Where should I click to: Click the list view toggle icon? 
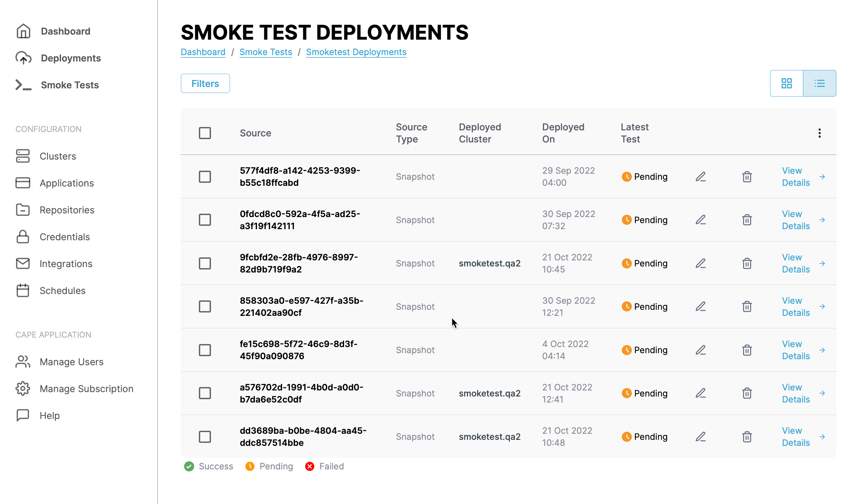point(819,83)
